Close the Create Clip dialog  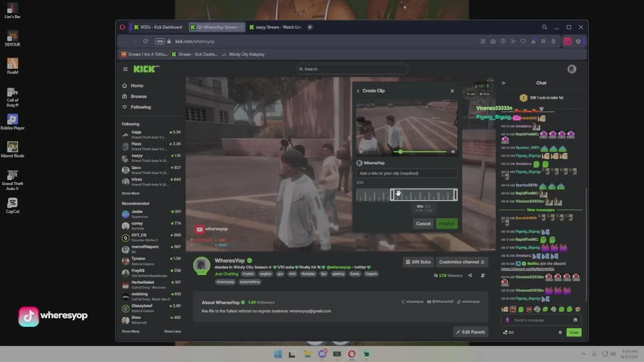point(452,91)
